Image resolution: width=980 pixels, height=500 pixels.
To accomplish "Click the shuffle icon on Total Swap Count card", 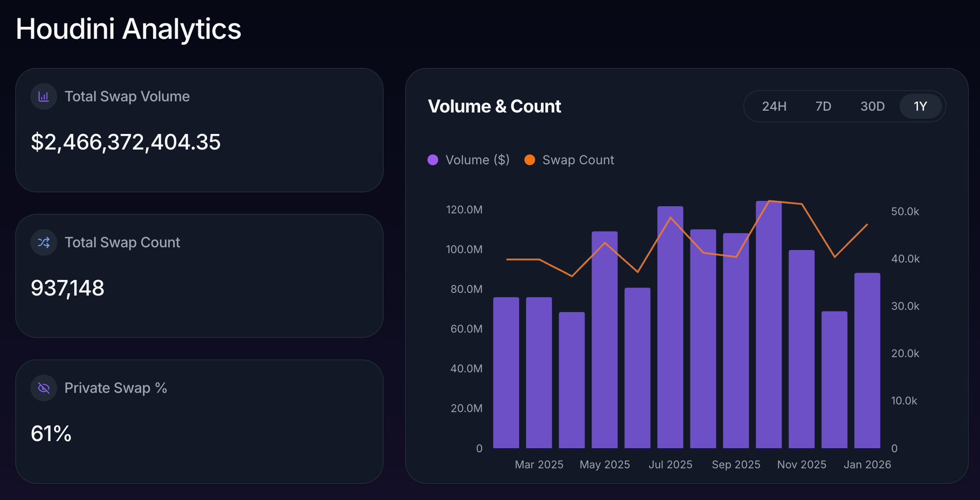I will tap(43, 242).
